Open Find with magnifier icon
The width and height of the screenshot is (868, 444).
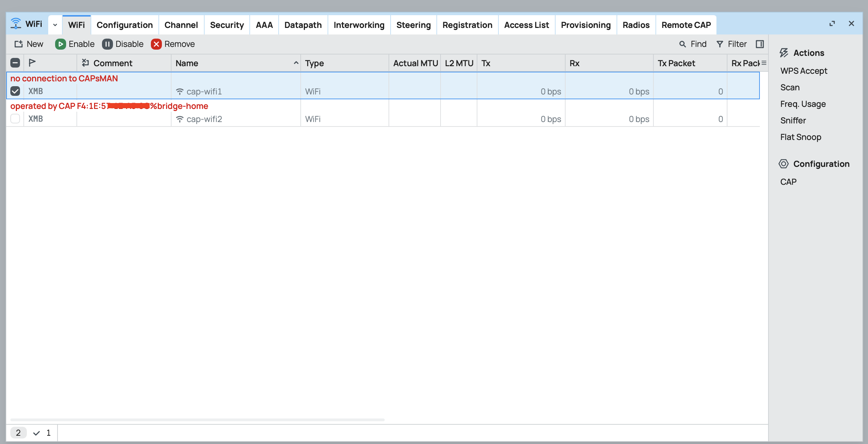682,44
